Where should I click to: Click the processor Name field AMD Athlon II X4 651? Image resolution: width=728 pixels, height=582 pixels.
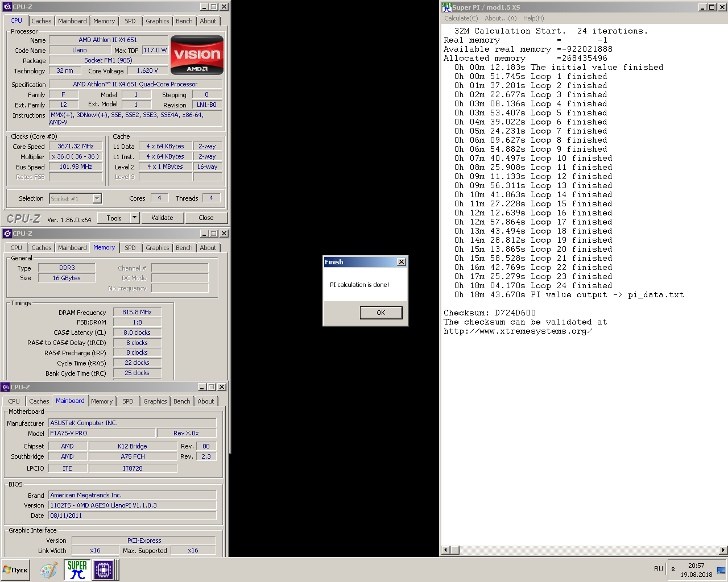[108, 40]
